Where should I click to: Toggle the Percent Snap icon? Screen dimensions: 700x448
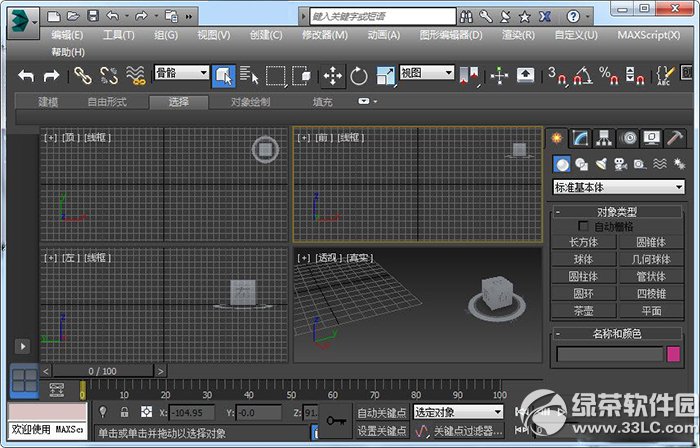(x=609, y=75)
